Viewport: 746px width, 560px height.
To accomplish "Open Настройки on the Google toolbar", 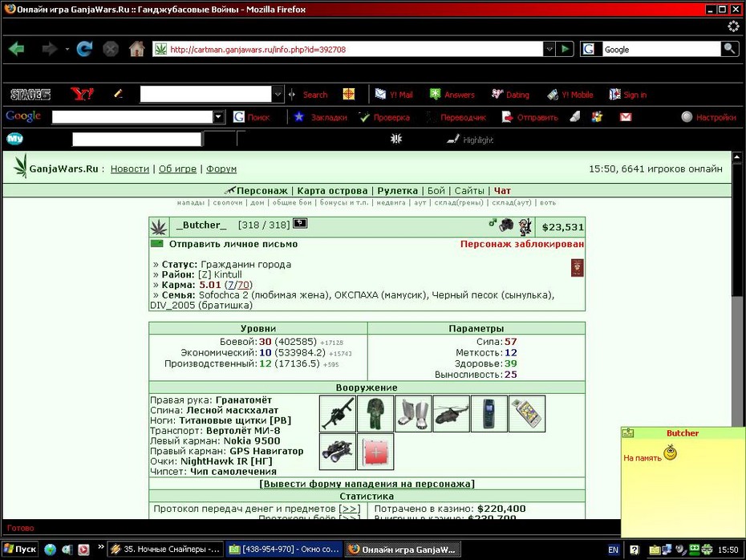I will pyautogui.click(x=709, y=117).
